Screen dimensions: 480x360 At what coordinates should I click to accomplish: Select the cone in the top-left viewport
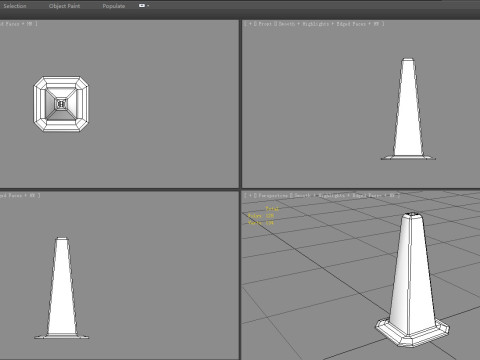(61, 104)
